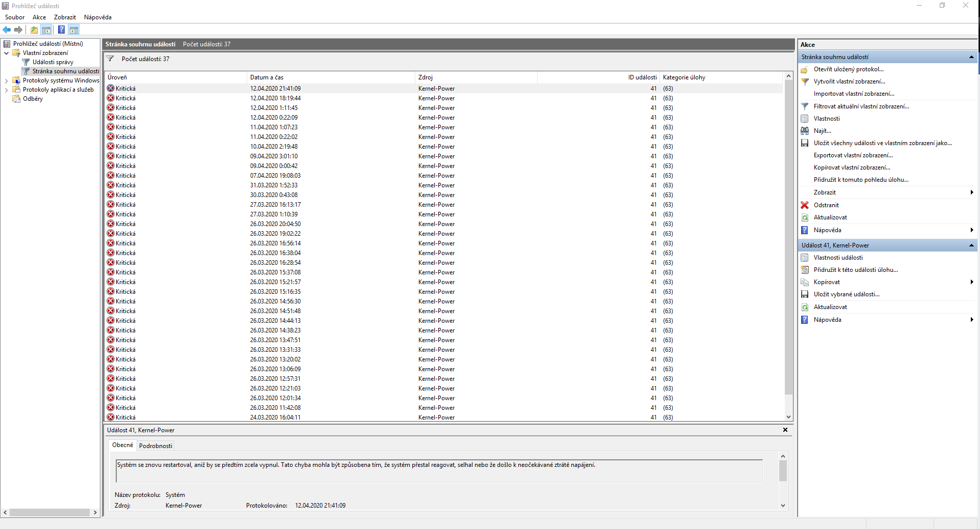Click the event list scroll down arrow
Viewport: 980px width, 529px height.
point(788,417)
